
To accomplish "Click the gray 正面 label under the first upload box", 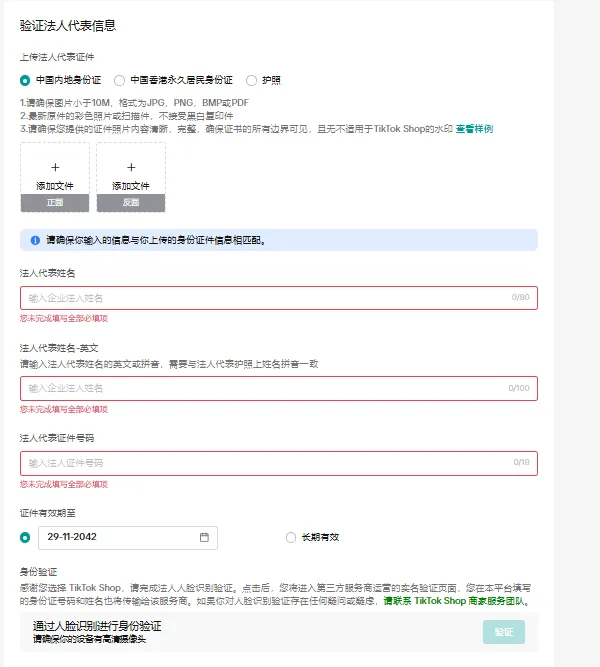I will point(55,202).
